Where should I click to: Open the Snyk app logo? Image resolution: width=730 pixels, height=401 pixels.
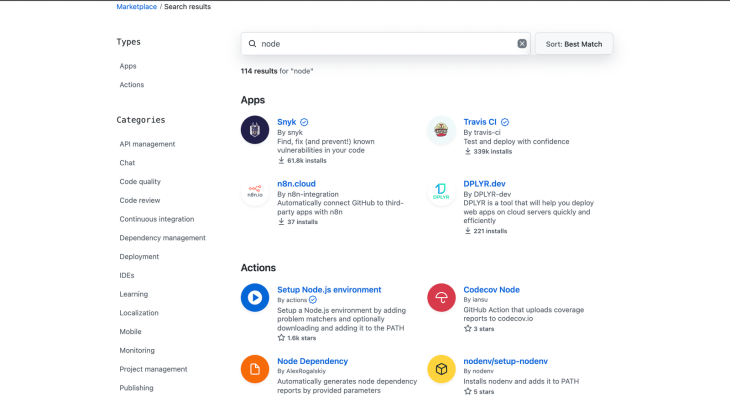[255, 130]
